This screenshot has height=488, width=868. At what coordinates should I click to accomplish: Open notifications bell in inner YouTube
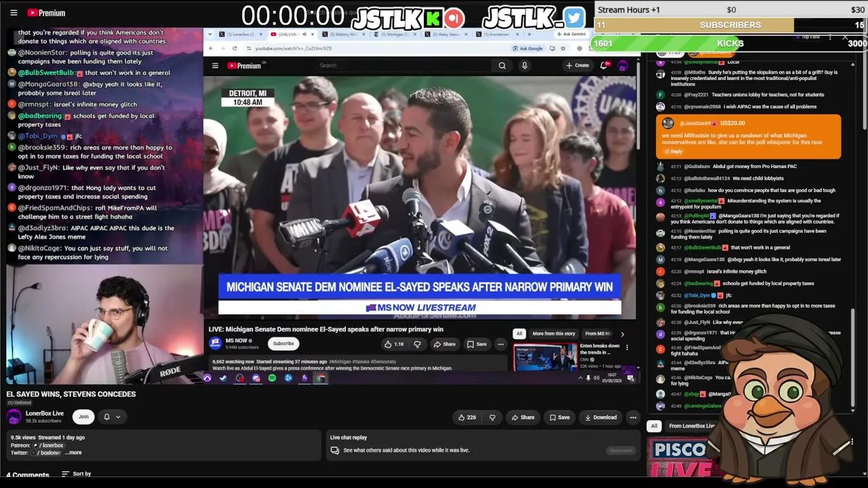point(604,66)
